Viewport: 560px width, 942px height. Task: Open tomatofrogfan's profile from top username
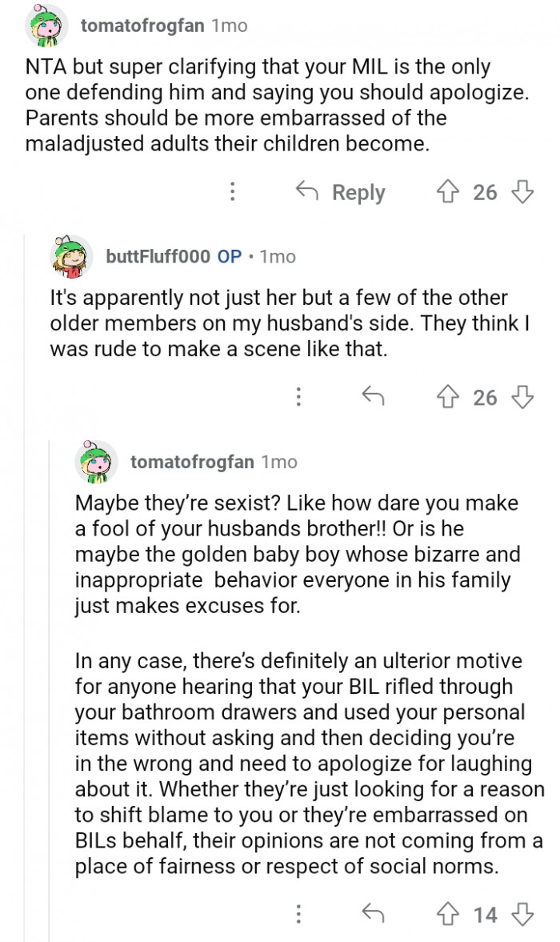[x=143, y=26]
